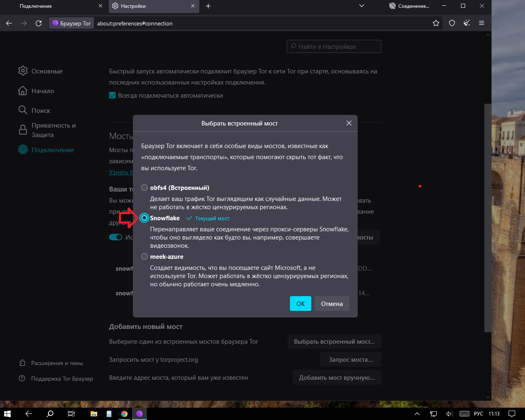Confirm bridge selection with OK button
The image size is (525, 420).
(x=301, y=304)
